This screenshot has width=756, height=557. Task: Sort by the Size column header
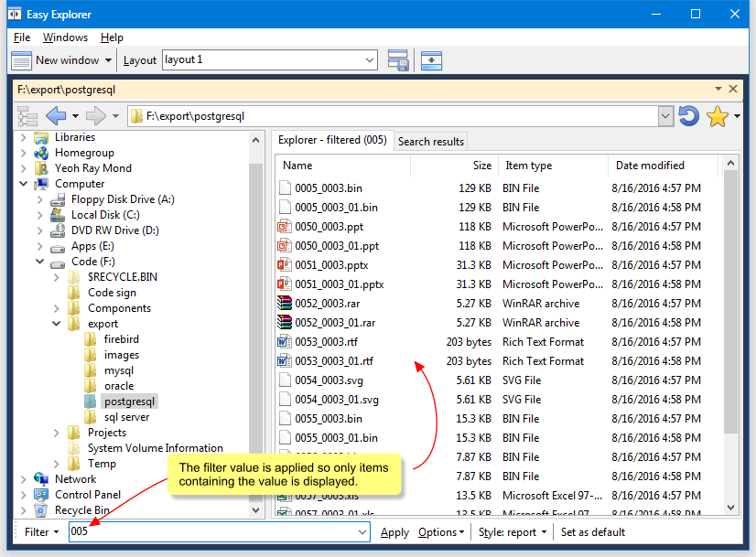[454, 166]
